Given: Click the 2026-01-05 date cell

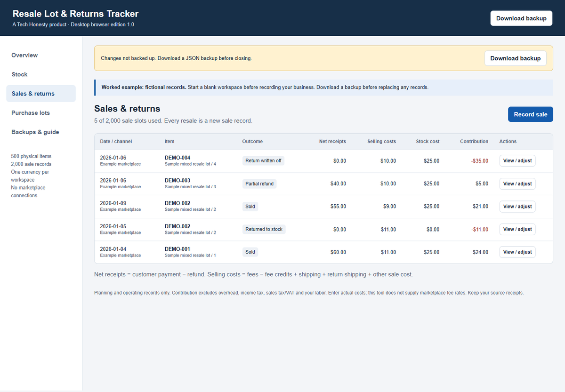Looking at the screenshot, I should [113, 226].
